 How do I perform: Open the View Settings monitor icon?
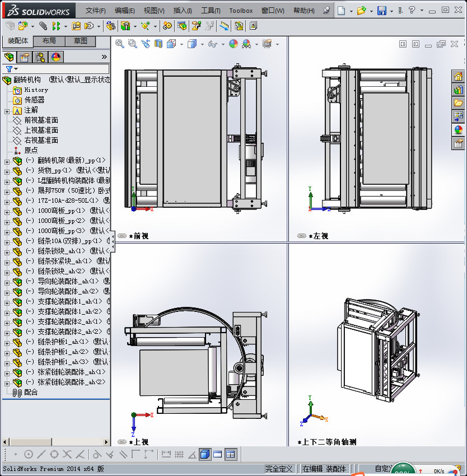tap(267, 44)
